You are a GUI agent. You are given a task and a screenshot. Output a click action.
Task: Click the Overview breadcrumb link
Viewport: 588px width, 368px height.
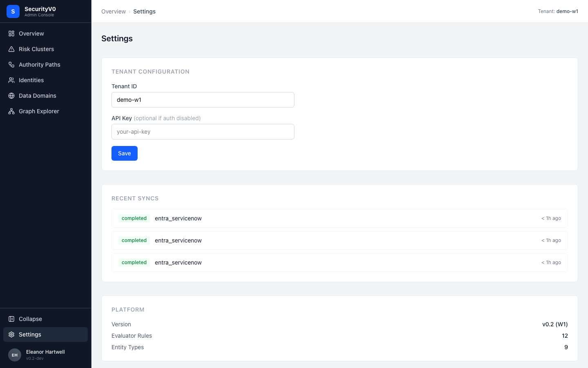pos(114,11)
